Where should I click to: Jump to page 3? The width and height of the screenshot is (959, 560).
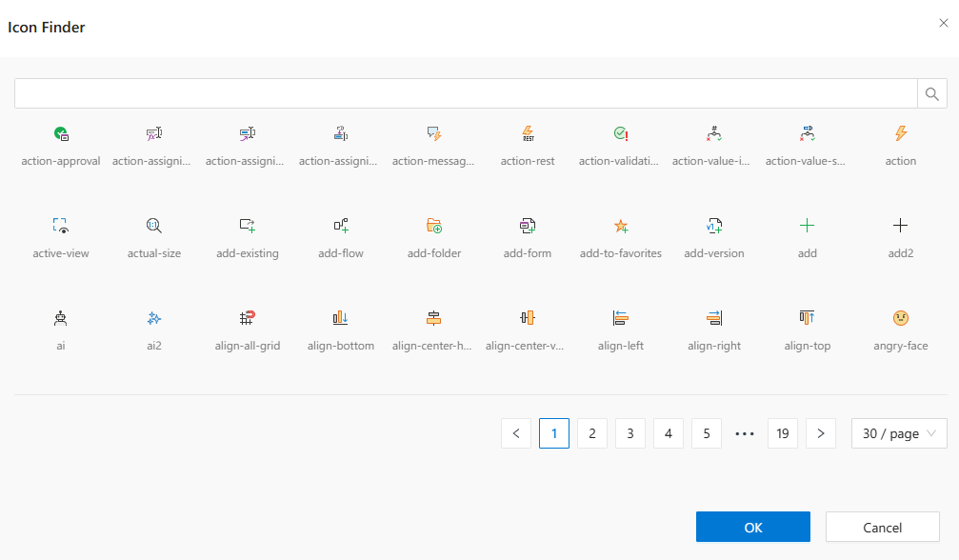click(629, 433)
